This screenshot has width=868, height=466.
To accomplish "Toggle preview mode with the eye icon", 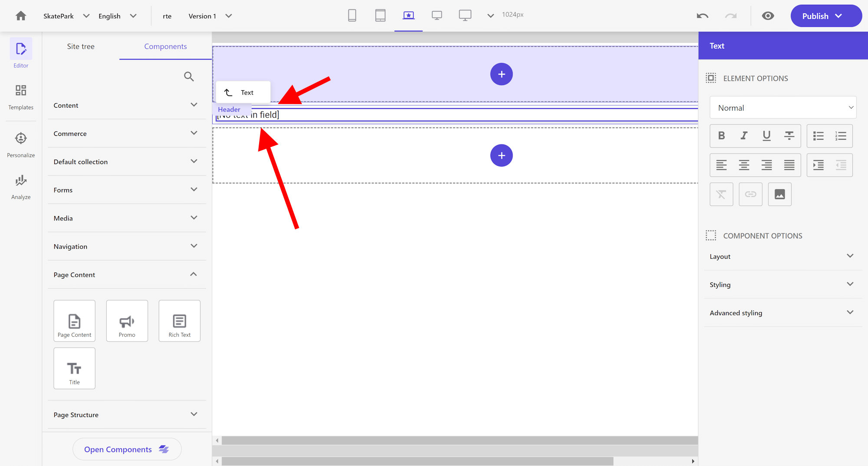I will click(768, 16).
